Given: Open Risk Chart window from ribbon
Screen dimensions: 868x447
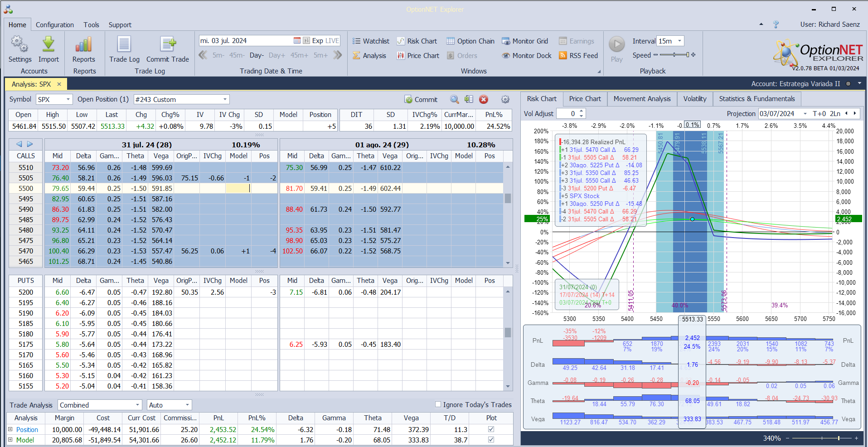Looking at the screenshot, I should pos(417,41).
